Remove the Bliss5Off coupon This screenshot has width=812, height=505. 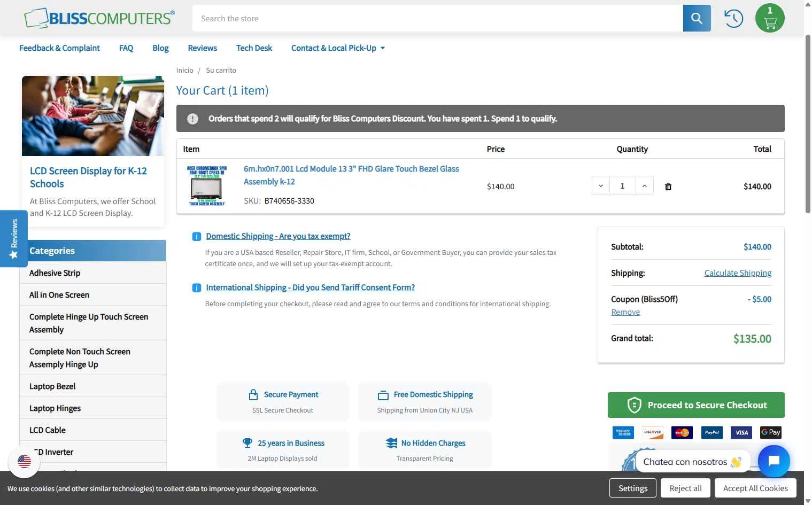pos(625,312)
